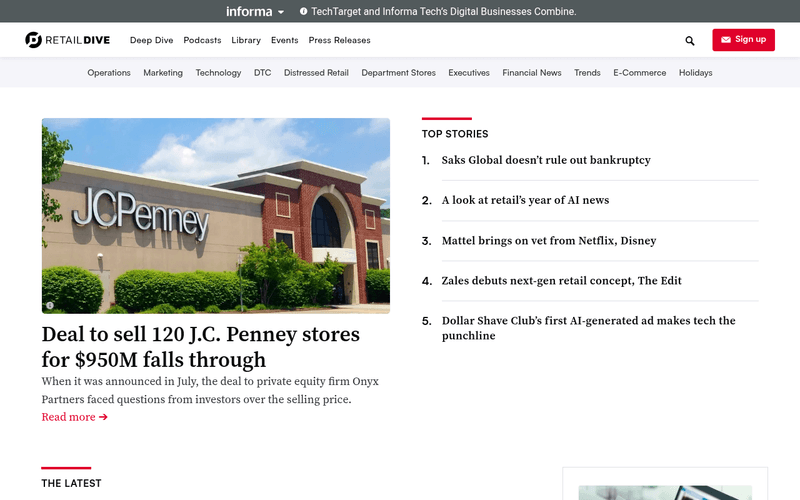Viewport: 800px width, 500px height.
Task: Select the Technology topic
Action: point(218,73)
